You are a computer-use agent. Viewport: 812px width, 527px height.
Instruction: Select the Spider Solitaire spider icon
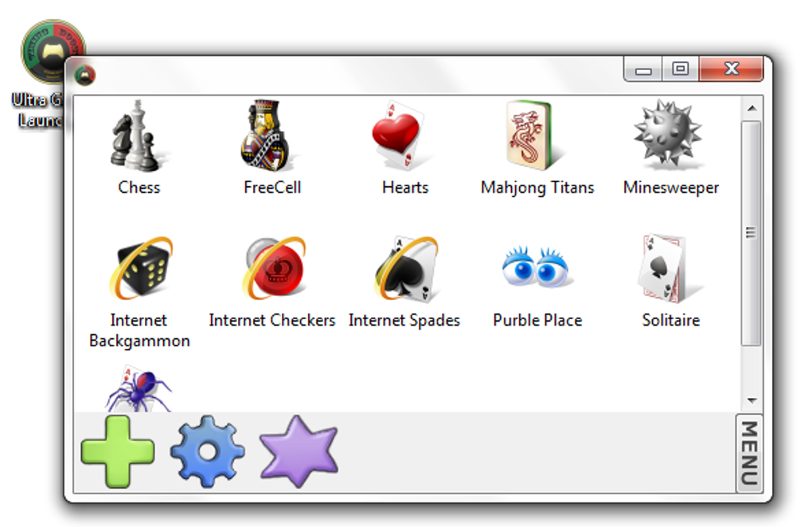coord(139,388)
